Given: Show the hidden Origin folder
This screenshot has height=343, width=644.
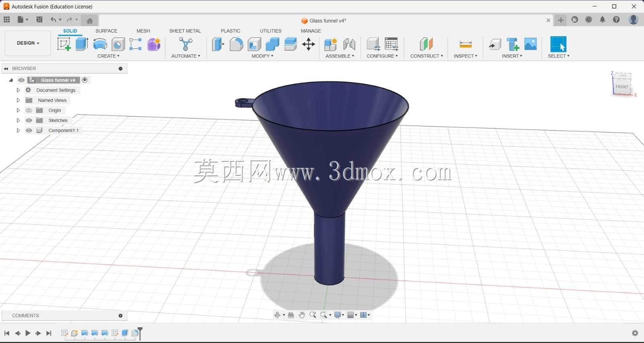Looking at the screenshot, I should tap(29, 110).
